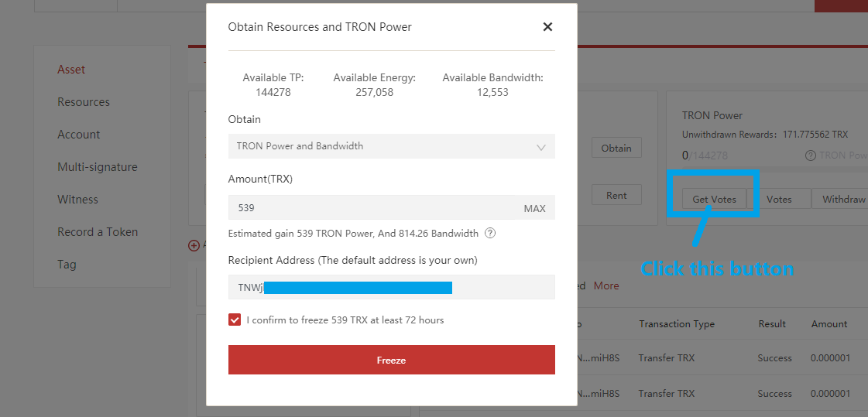The image size is (868, 417).
Task: Click the second row's Success result
Action: coord(774,393)
